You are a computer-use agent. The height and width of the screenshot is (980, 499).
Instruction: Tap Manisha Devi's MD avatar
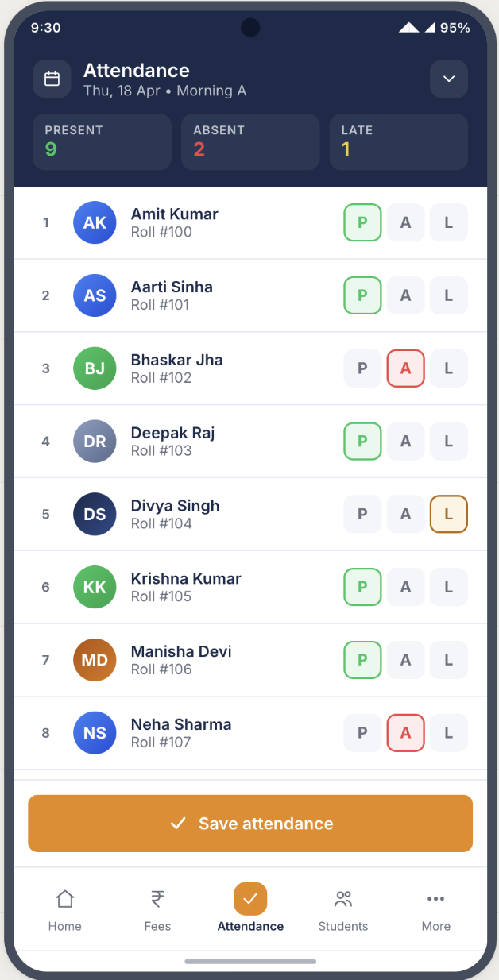click(95, 660)
